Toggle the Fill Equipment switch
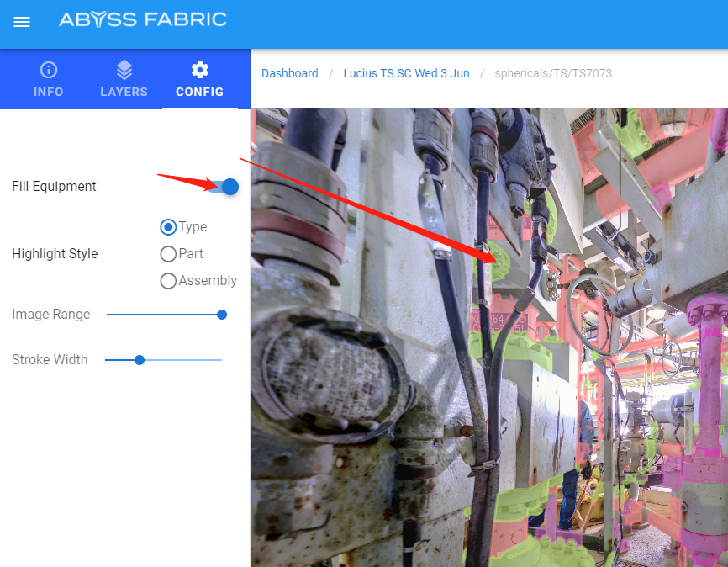The height and width of the screenshot is (567, 728). 224,187
